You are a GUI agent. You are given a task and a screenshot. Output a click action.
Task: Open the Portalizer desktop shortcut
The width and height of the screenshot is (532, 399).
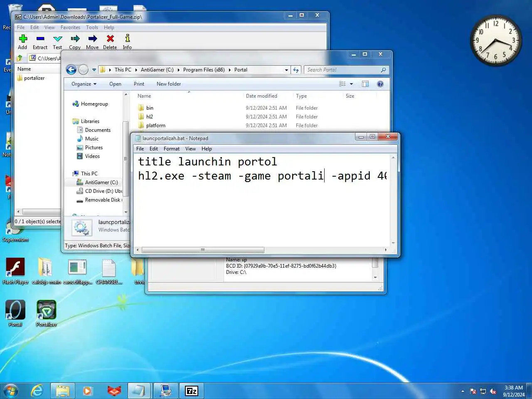[46, 313]
